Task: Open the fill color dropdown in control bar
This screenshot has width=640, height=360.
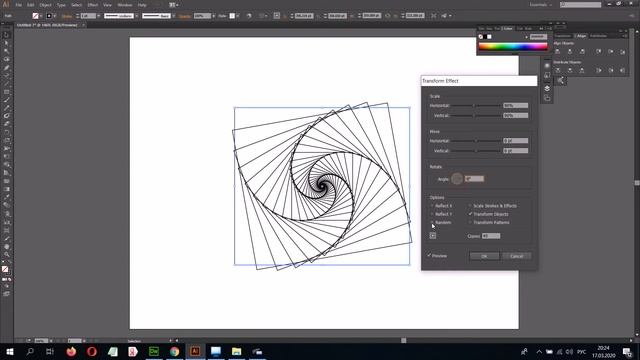Action: (x=40, y=16)
